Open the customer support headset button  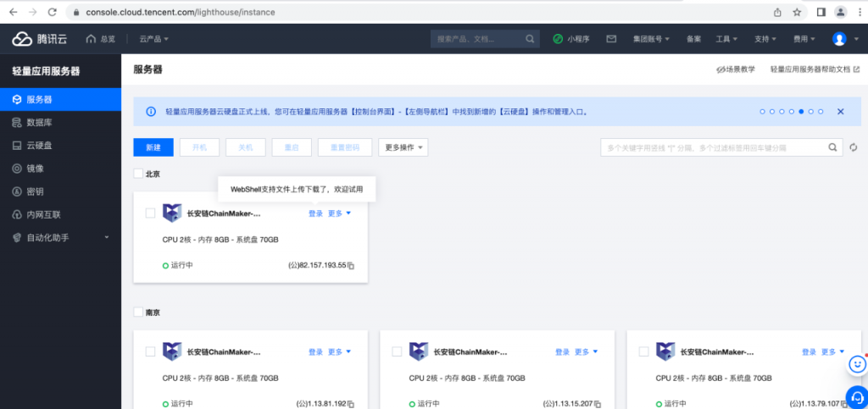[x=858, y=396]
